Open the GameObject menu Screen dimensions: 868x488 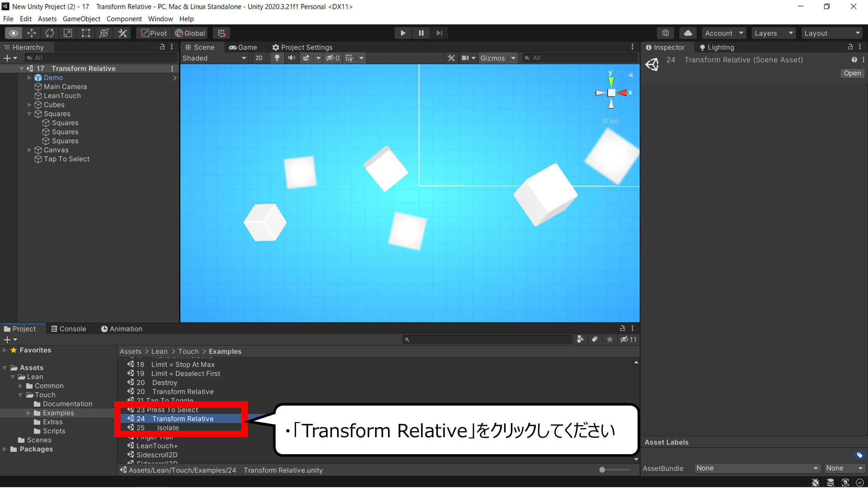coord(81,19)
